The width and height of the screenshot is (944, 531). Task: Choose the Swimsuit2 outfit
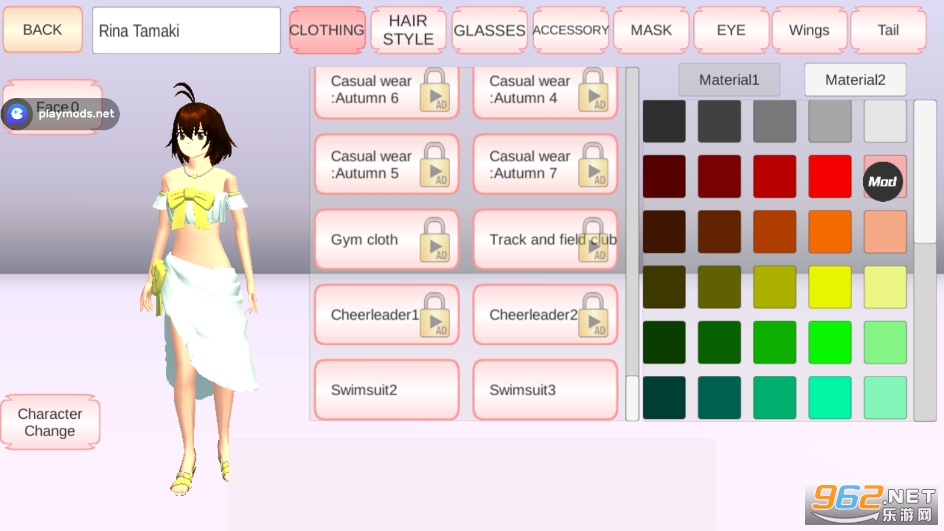[x=386, y=390]
